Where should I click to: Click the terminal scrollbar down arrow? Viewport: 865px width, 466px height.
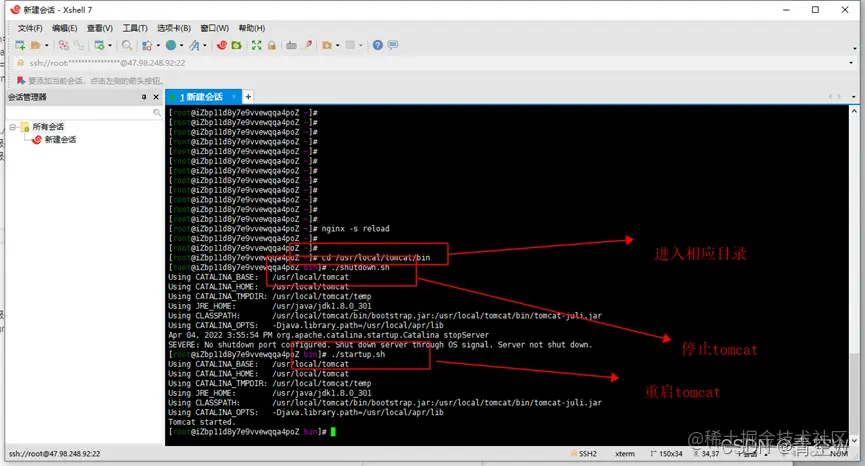[854, 440]
